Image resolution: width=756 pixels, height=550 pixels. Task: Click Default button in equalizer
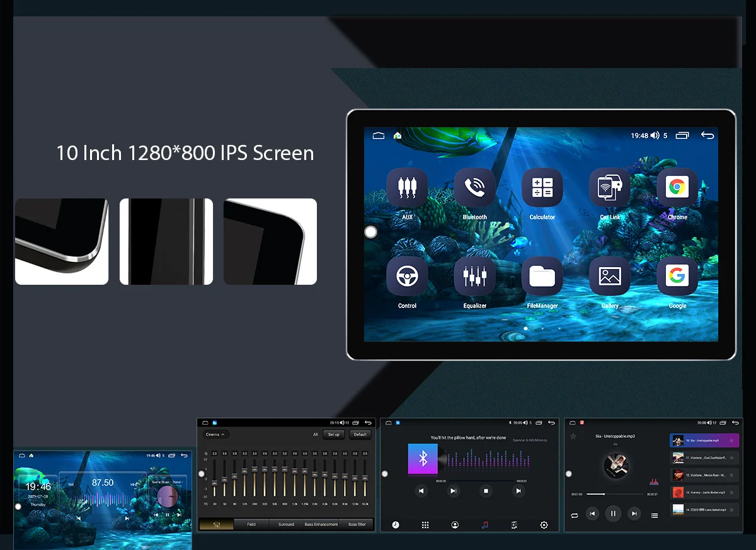click(360, 435)
